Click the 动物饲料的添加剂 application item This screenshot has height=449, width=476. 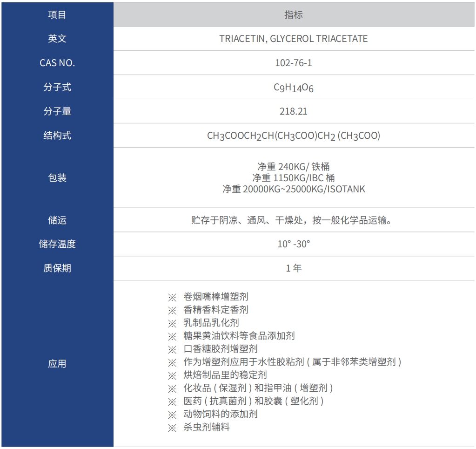(x=220, y=414)
